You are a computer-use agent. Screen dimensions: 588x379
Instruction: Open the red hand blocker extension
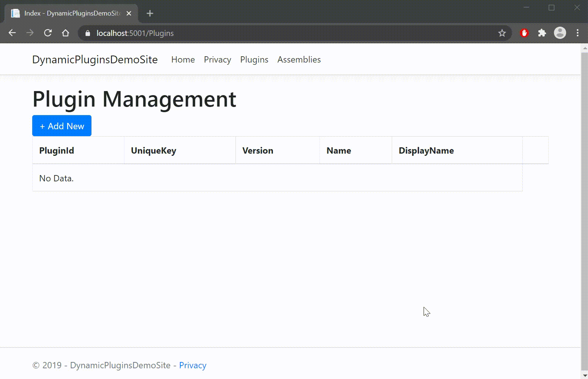click(x=524, y=33)
